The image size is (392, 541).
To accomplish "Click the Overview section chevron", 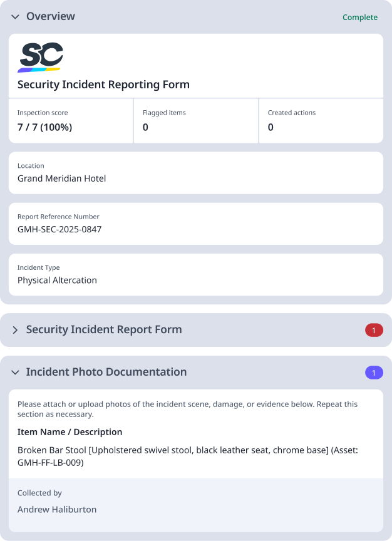I will coord(14,17).
